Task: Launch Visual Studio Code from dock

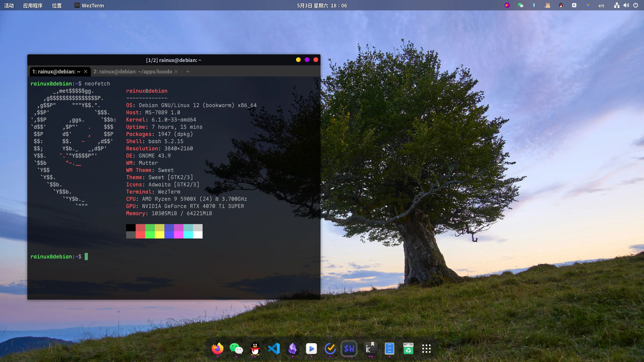Action: tap(274, 349)
